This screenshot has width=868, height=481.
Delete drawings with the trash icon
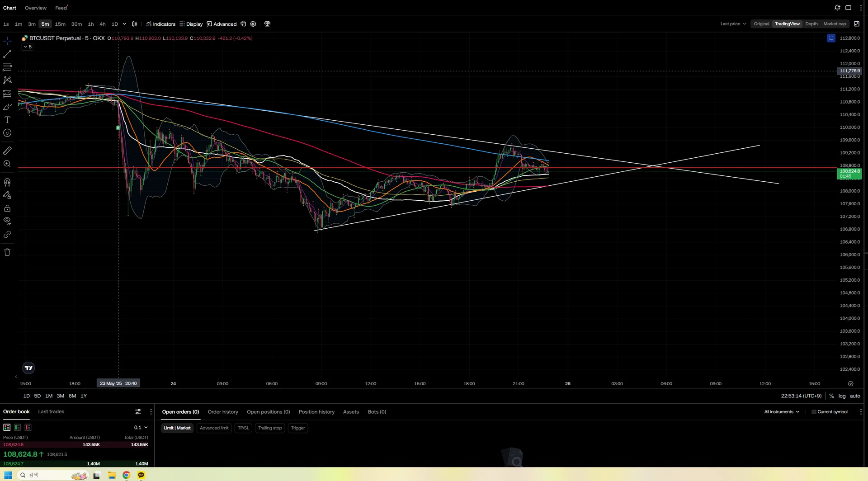7,252
